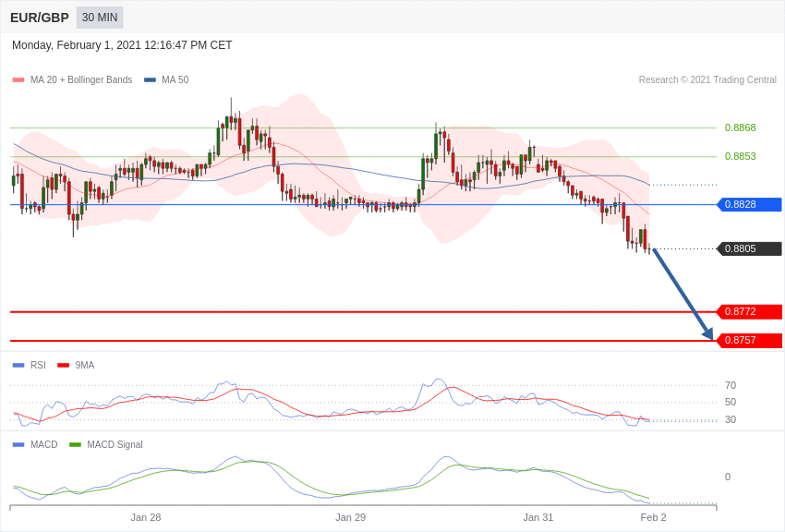785x532 pixels.
Task: Click the red 0.8757 support tag
Action: click(x=750, y=340)
